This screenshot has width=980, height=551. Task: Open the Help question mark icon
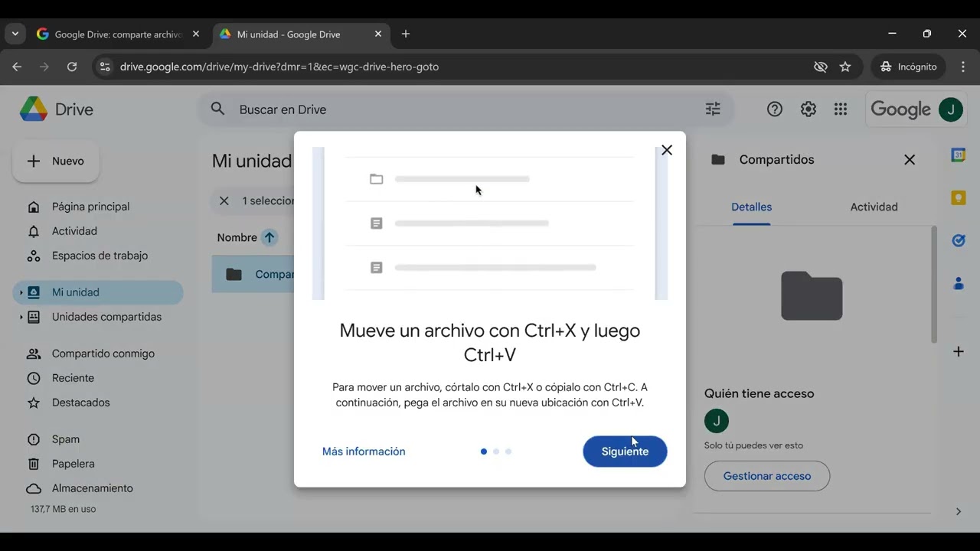coord(775,109)
